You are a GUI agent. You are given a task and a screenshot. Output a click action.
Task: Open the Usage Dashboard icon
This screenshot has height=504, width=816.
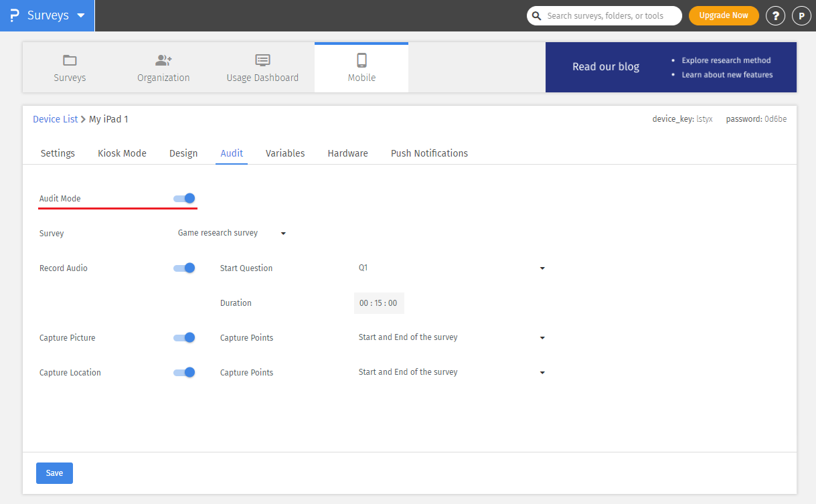[262, 60]
